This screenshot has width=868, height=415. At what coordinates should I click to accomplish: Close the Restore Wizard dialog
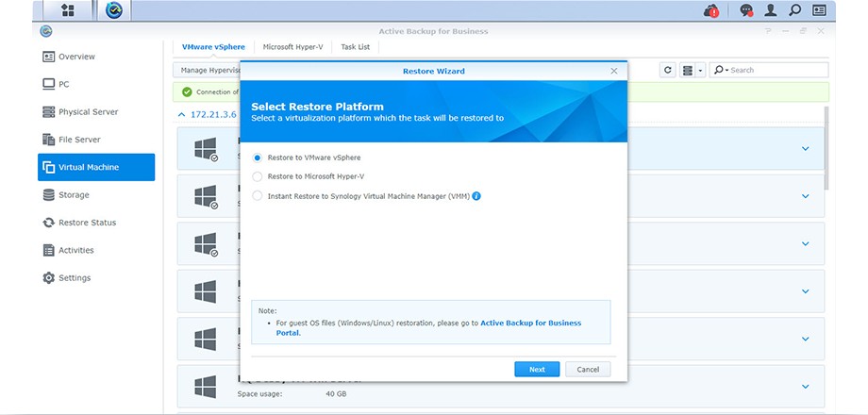(x=614, y=71)
